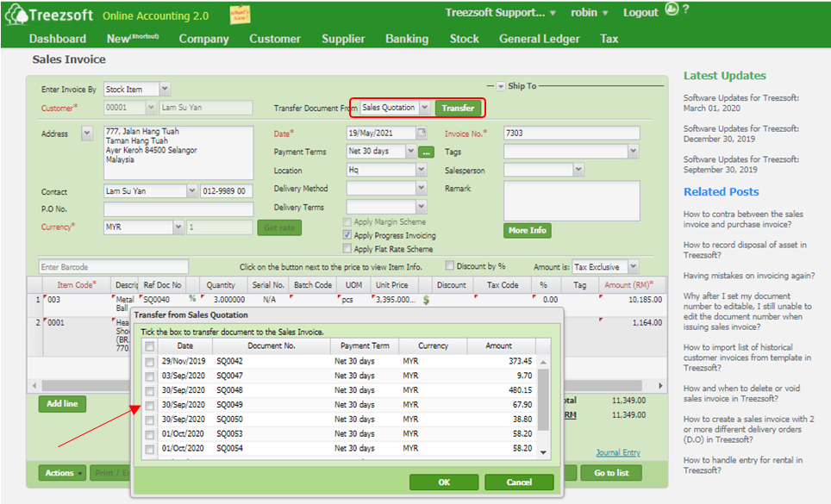
Task: Tick the select-all checkbox in quotation header
Action: [149, 346]
